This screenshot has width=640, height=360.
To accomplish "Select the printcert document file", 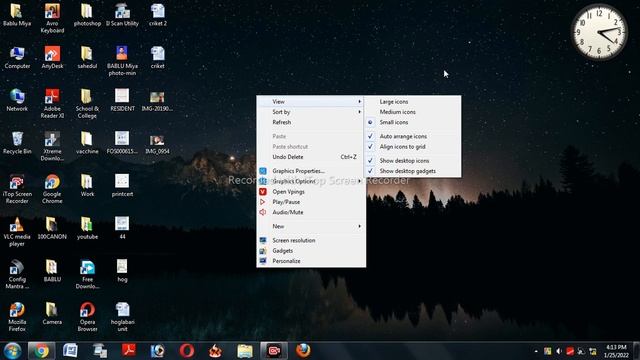I will coord(122,186).
